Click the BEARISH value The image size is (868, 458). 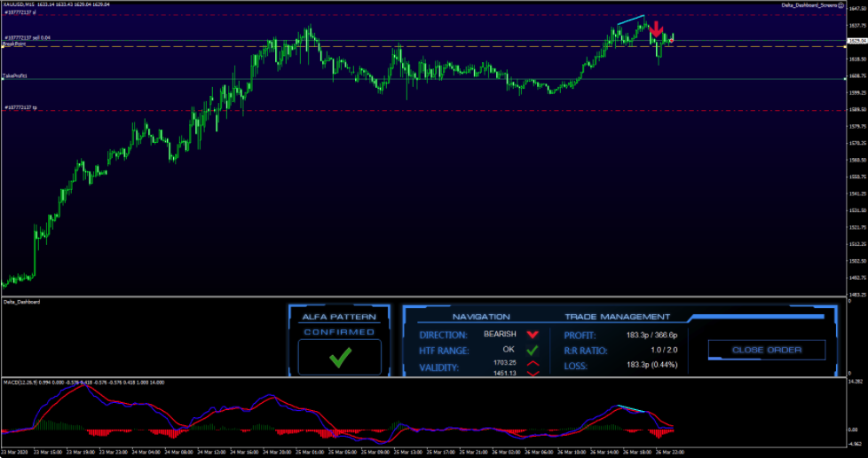coord(500,334)
